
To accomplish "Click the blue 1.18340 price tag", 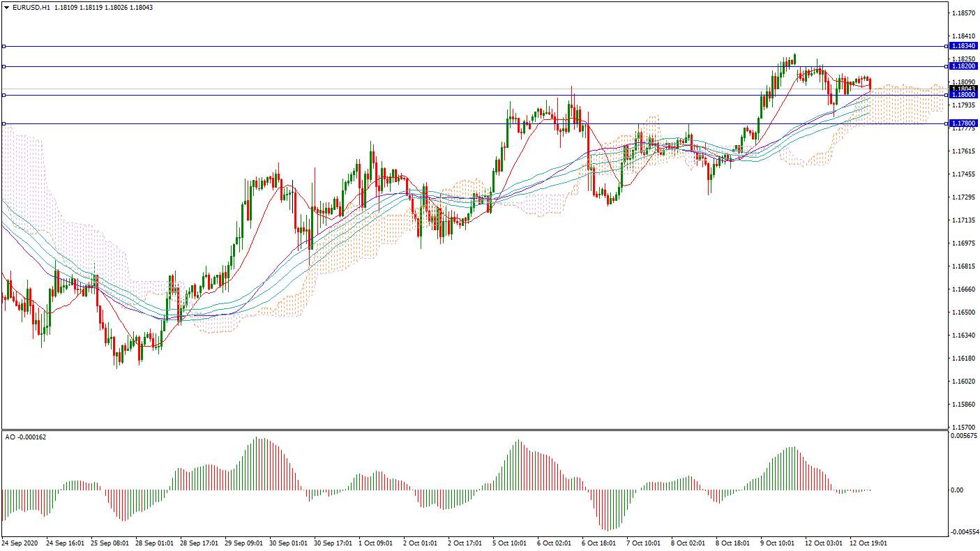I will coord(964,46).
